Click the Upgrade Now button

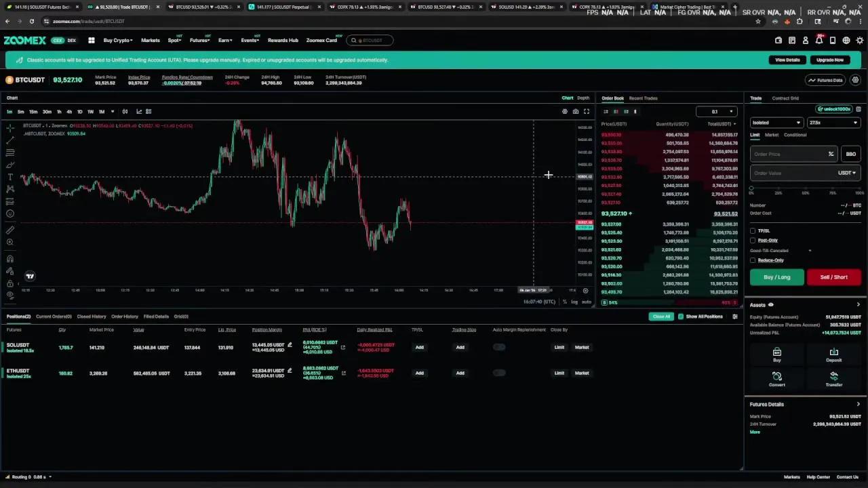[x=830, y=60]
